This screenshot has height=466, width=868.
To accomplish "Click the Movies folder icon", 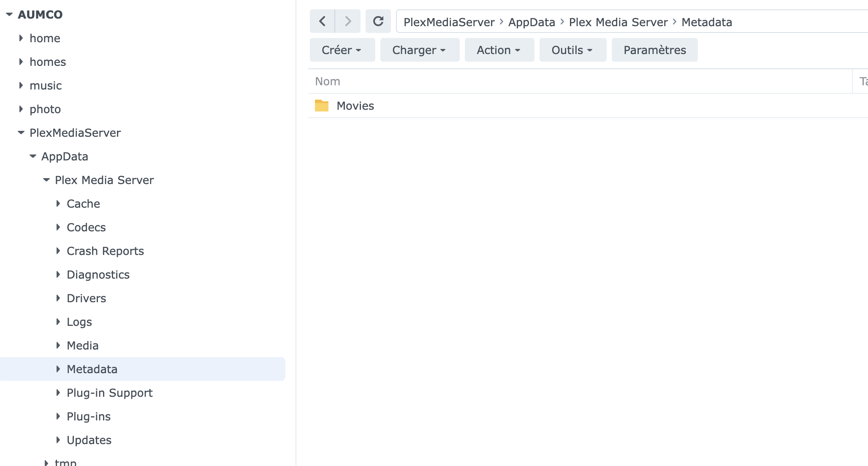I will [322, 106].
